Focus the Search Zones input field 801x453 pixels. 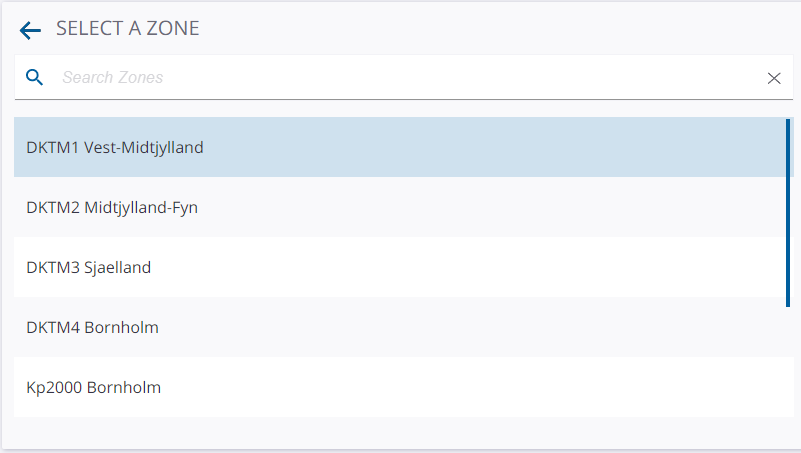(404, 77)
